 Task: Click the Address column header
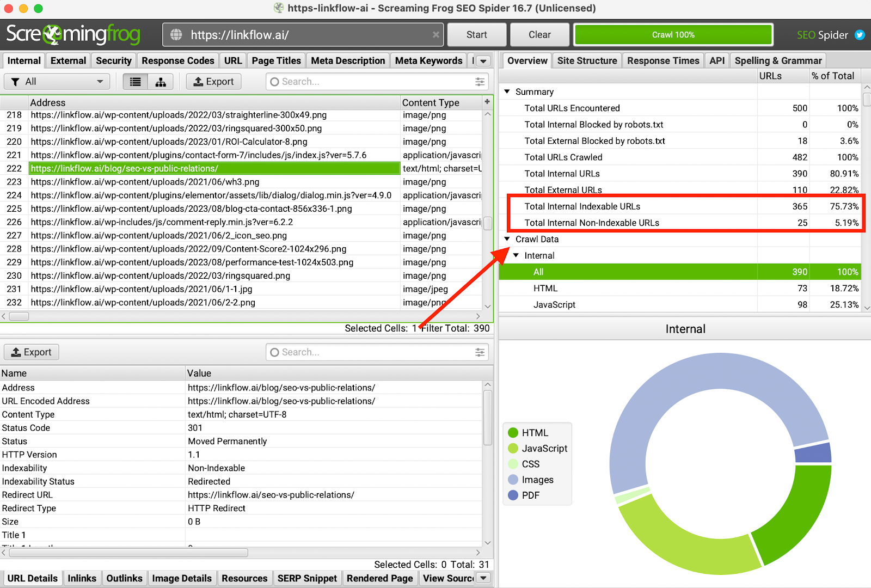click(214, 102)
